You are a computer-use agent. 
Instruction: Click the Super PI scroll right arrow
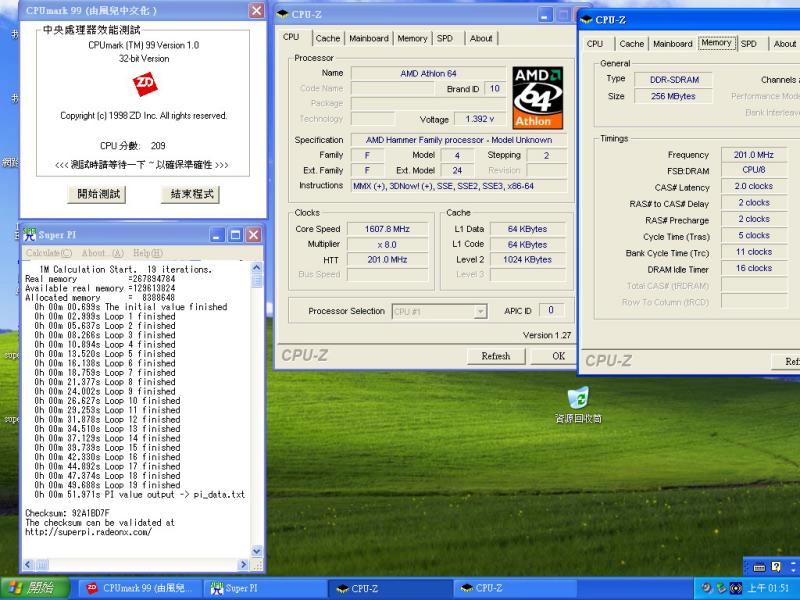click(243, 564)
